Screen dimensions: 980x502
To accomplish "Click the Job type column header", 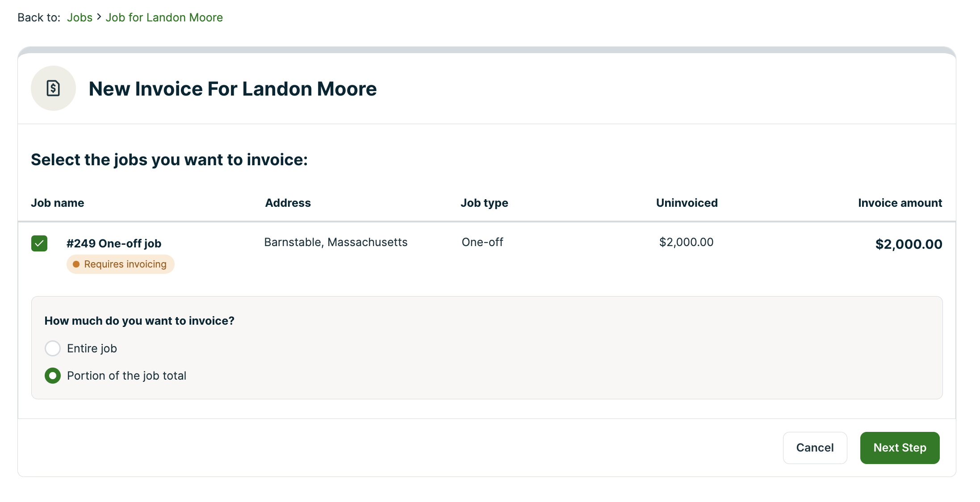I will pyautogui.click(x=484, y=203).
